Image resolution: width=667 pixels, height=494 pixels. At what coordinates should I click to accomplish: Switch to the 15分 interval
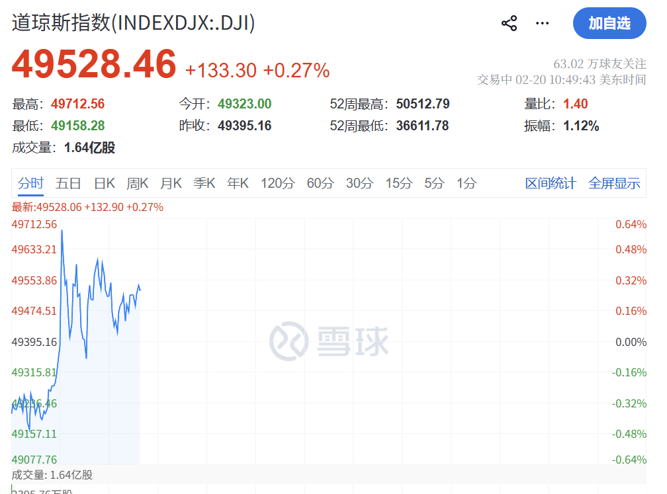(x=399, y=183)
